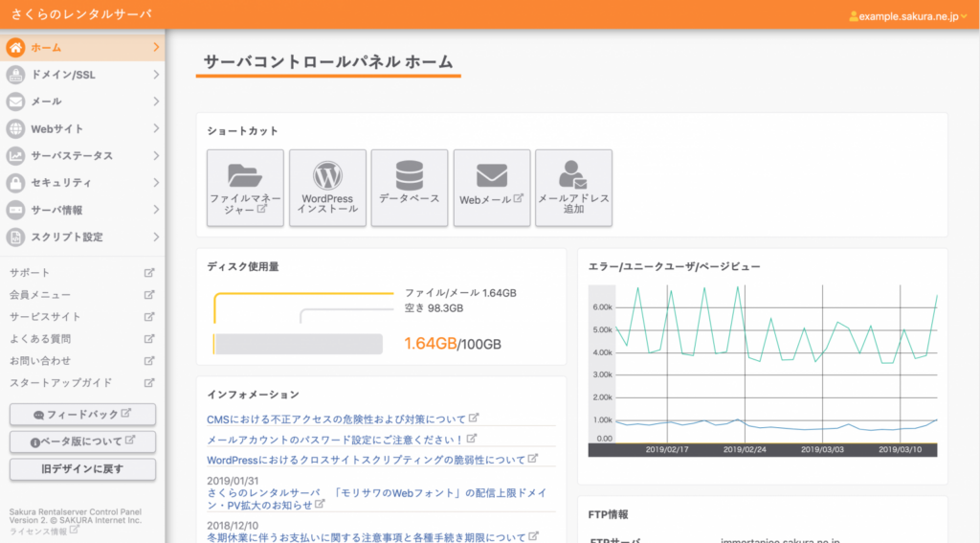Expand the サーバステータス chevron arrow

[156, 155]
